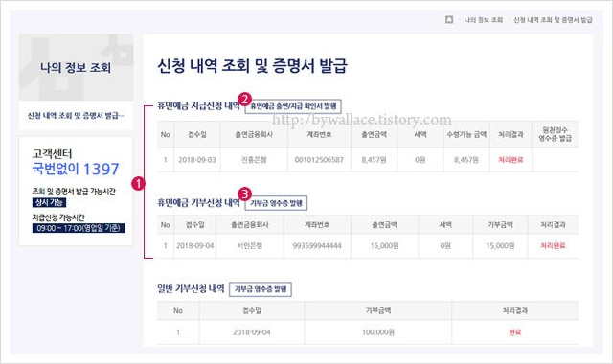Click the 휴면예금 지급신청 내역 section heading
This screenshot has width=613, height=364.
198,106
